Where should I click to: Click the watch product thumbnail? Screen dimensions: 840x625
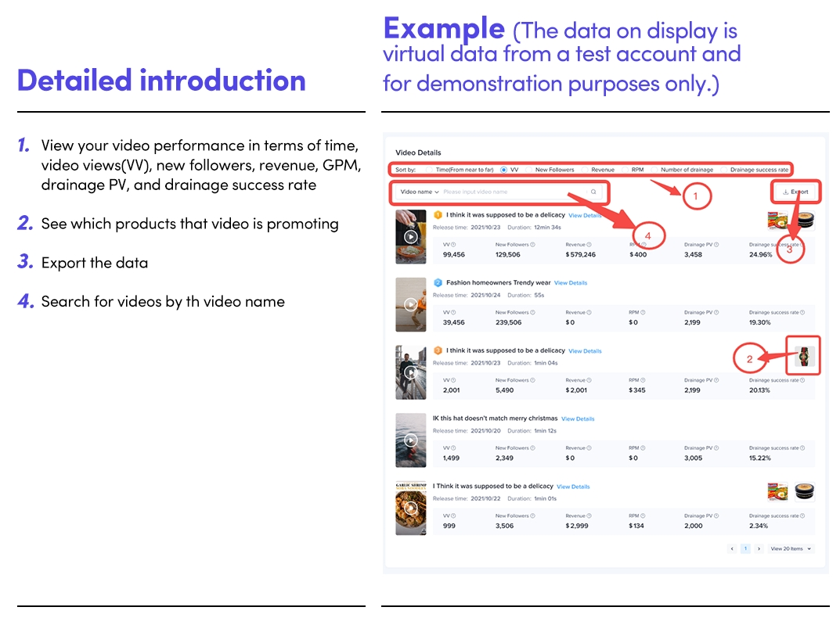(805, 357)
